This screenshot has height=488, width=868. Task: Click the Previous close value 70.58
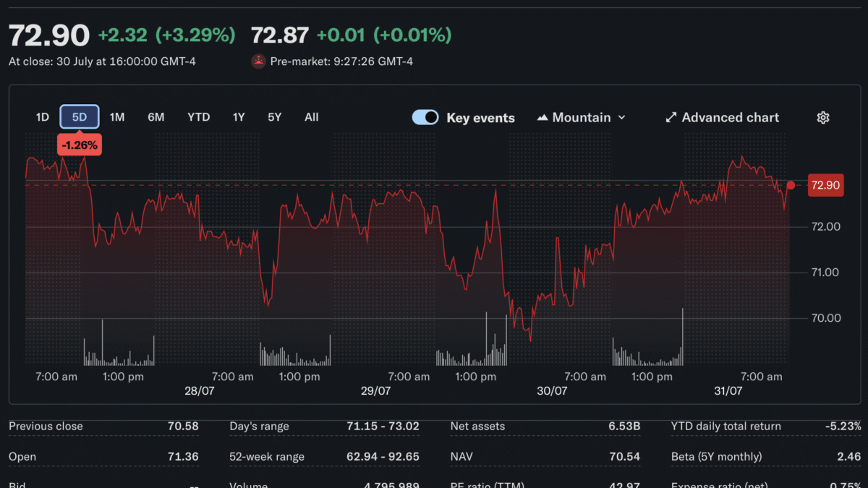point(183,427)
